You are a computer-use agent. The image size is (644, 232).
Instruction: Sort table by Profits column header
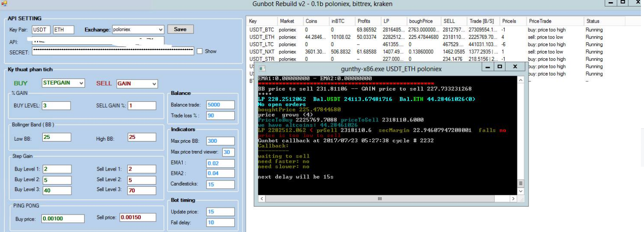point(363,21)
